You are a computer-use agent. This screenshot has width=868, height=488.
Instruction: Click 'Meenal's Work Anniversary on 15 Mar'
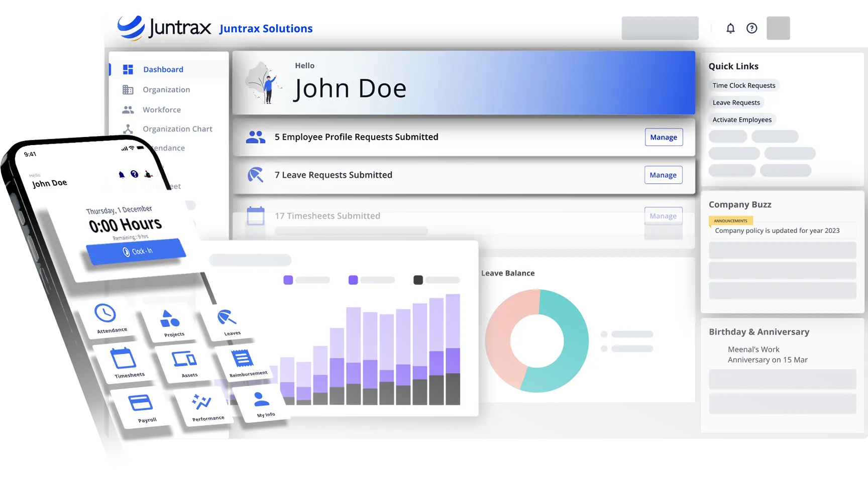(x=768, y=354)
